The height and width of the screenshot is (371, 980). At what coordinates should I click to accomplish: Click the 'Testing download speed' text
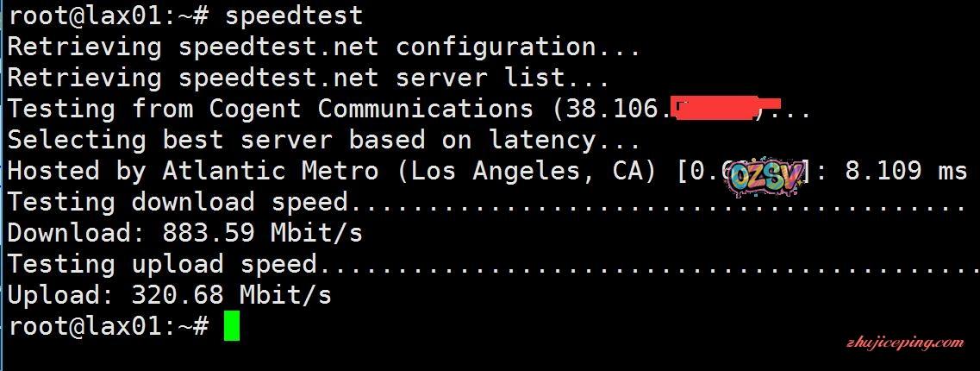tap(177, 202)
